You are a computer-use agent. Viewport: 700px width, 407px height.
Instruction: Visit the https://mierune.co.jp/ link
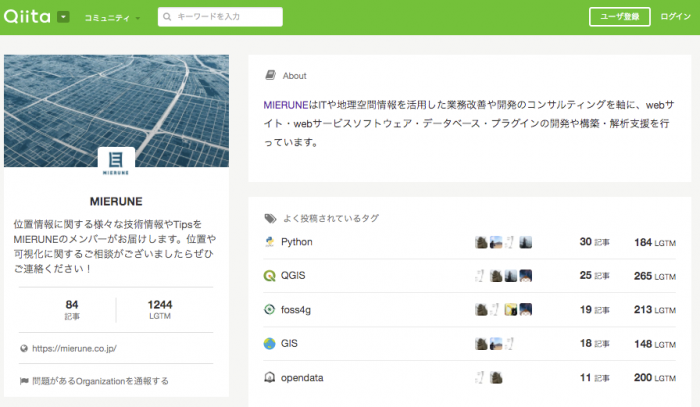point(74,349)
